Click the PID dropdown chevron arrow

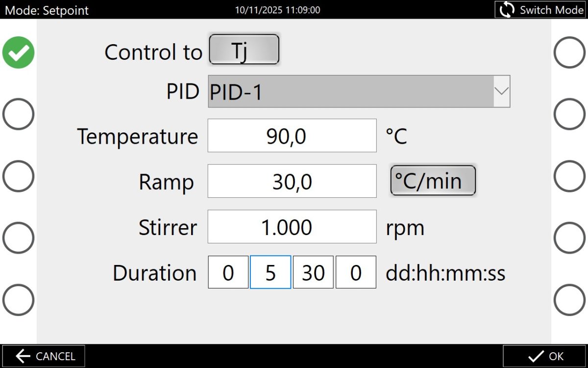(501, 91)
